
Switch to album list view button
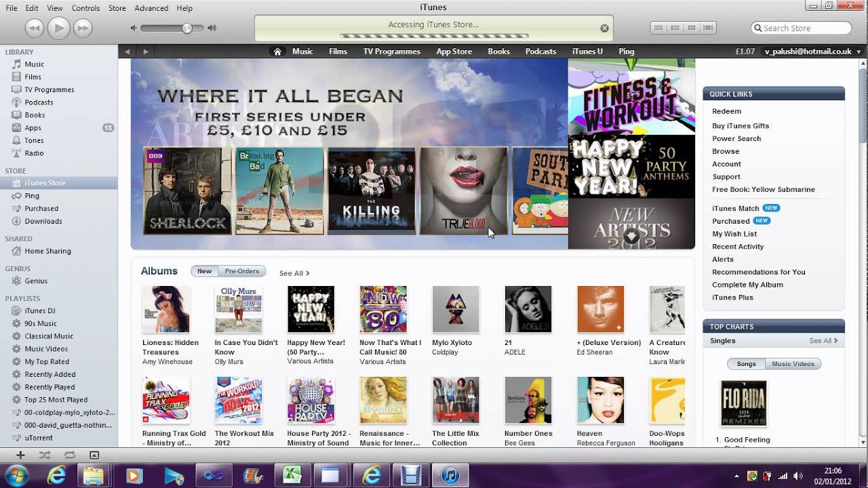[x=675, y=28]
